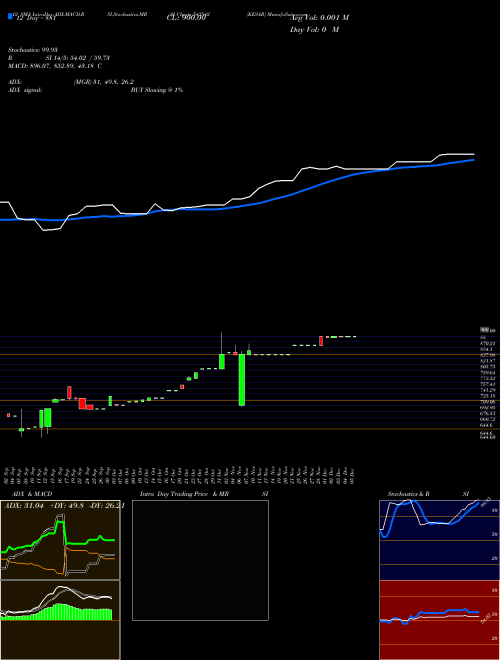Click the 'ADX & MACD' panel title
The image size is (500, 660).
[32, 494]
